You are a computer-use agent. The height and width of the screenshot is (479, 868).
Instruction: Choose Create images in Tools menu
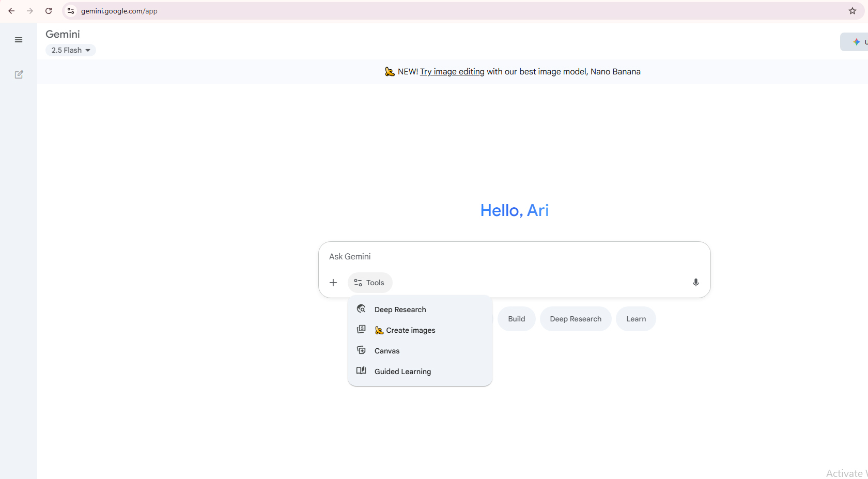pyautogui.click(x=410, y=330)
